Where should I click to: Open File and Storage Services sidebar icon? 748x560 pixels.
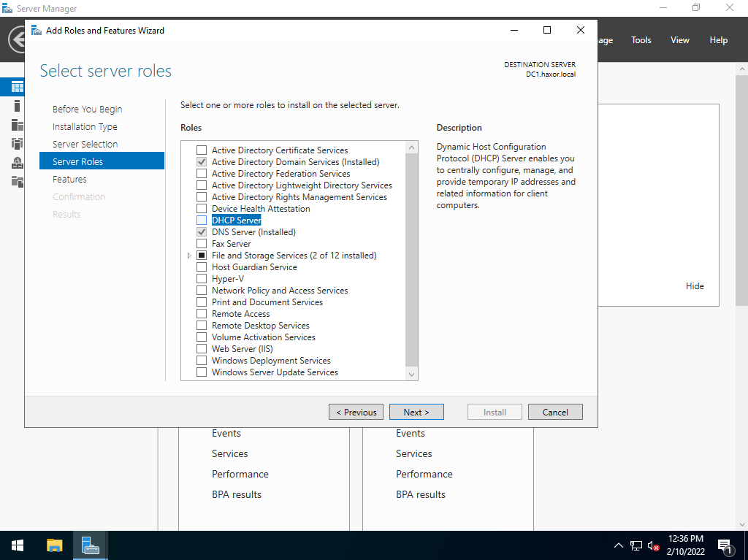18,181
